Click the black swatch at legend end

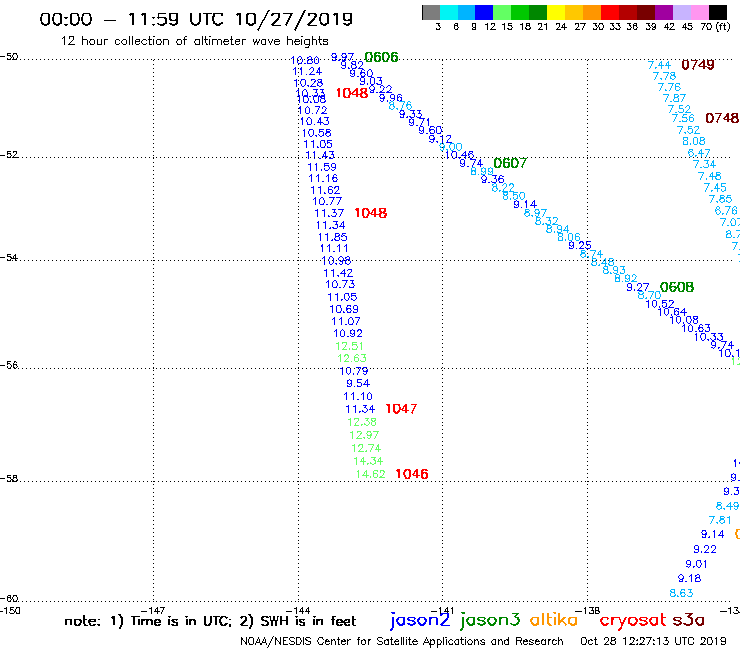click(717, 12)
